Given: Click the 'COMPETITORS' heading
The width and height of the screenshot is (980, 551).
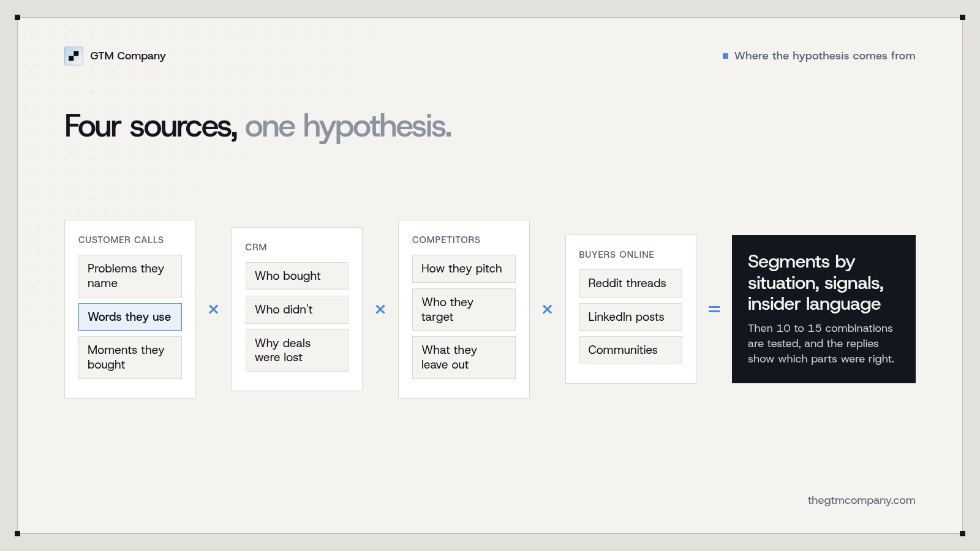Looking at the screenshot, I should (446, 240).
